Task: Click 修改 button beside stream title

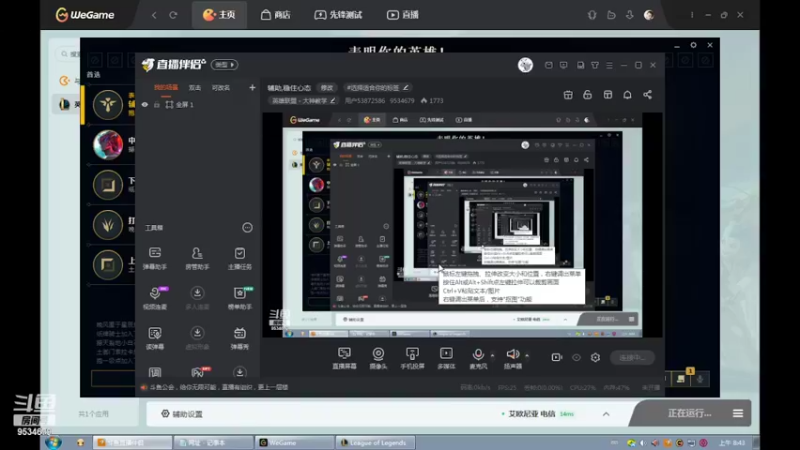Action: [327, 88]
